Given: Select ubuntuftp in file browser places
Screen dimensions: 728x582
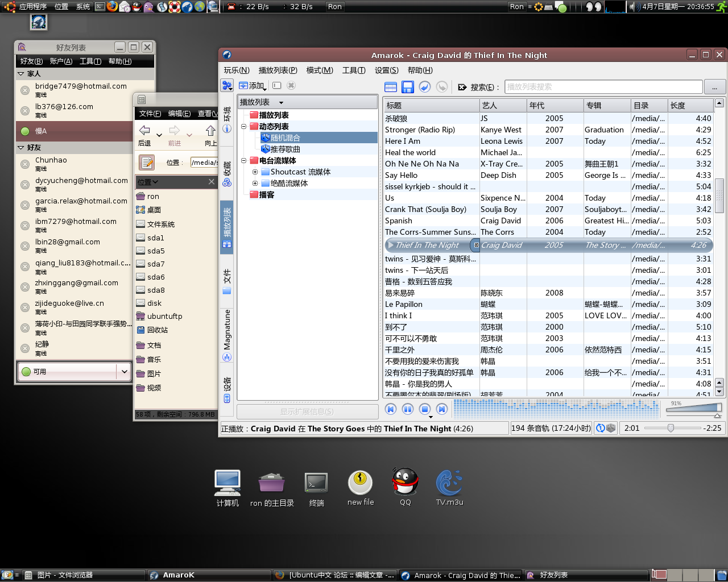Looking at the screenshot, I should pos(164,316).
